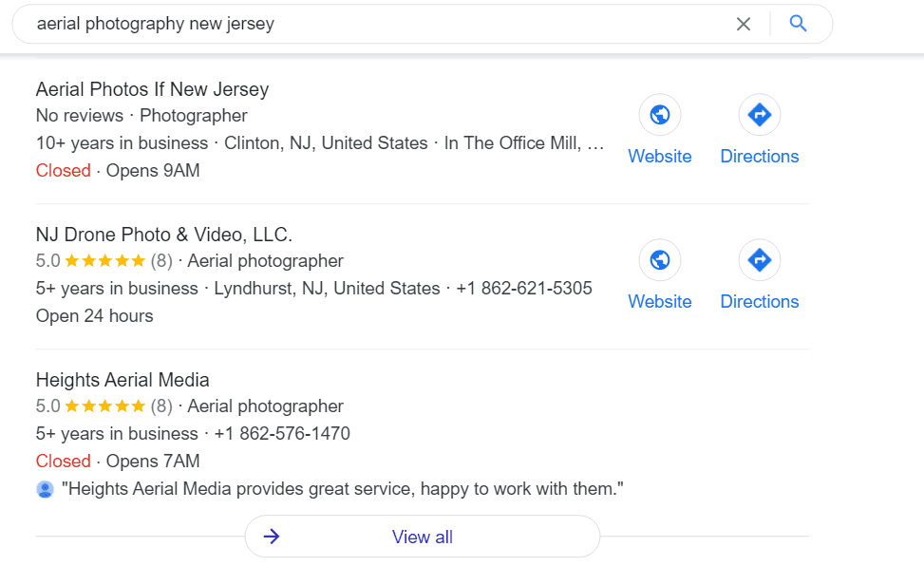
Task: Click the Directions icon for NJ Drone Photo & Video
Action: (759, 259)
